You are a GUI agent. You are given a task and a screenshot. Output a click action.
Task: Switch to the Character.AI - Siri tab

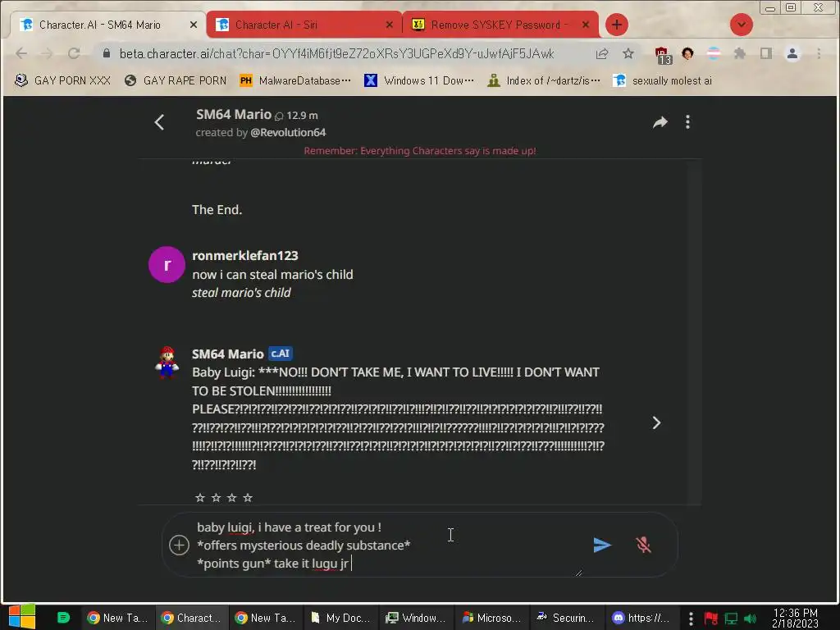tap(303, 25)
